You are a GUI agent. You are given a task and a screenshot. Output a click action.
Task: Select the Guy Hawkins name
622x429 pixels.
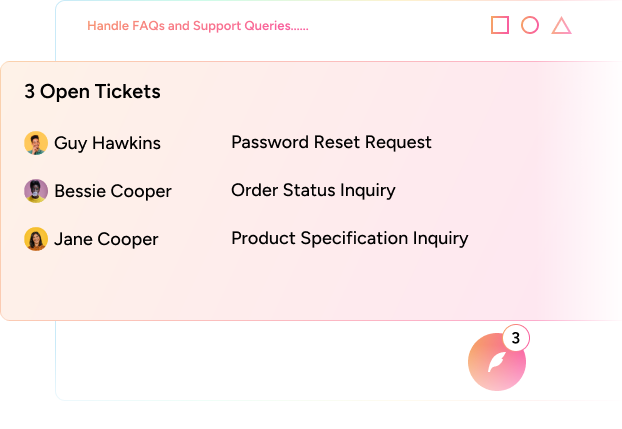tap(107, 143)
